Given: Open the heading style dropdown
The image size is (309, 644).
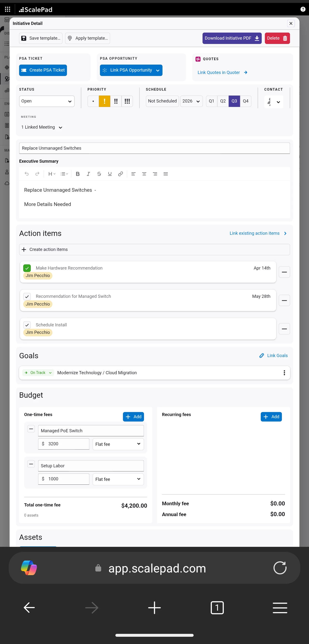Looking at the screenshot, I should pyautogui.click(x=52, y=174).
